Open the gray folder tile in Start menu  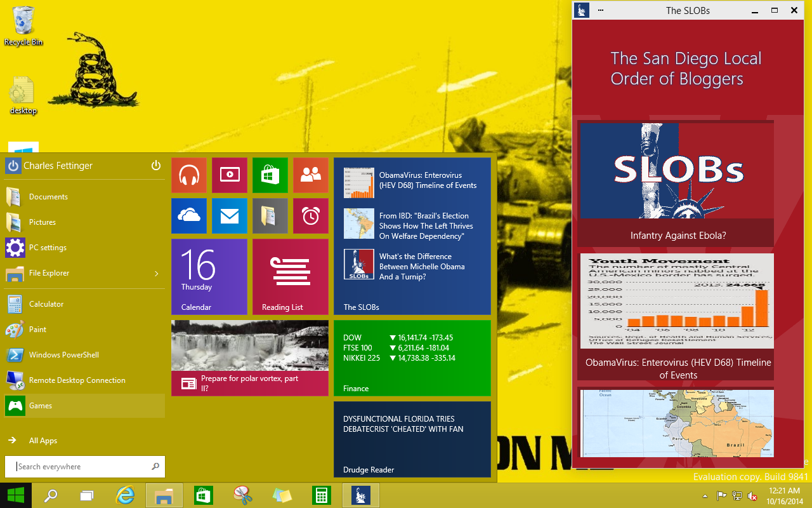coord(270,216)
